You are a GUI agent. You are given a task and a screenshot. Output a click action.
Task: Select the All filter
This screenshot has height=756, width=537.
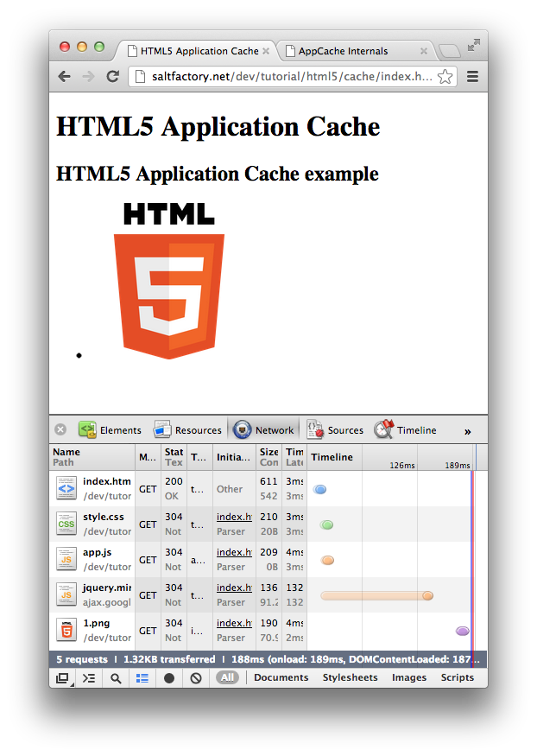coord(227,677)
